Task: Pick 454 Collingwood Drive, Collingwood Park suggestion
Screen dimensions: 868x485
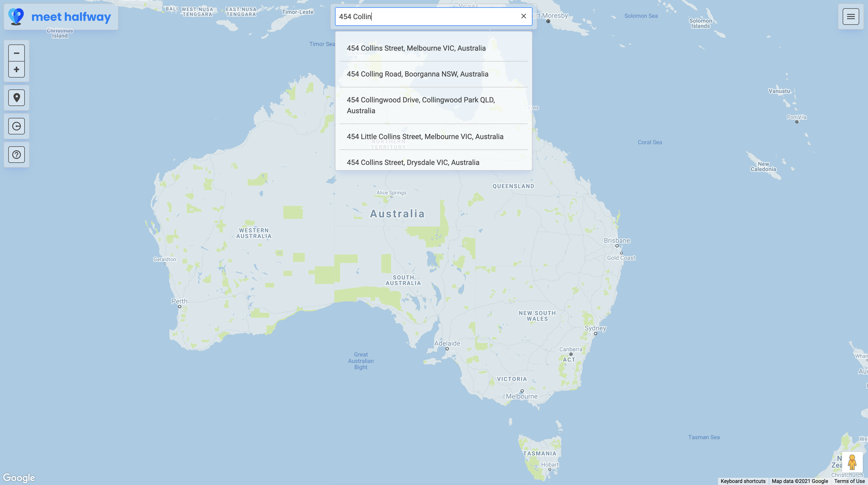Action: click(x=421, y=105)
